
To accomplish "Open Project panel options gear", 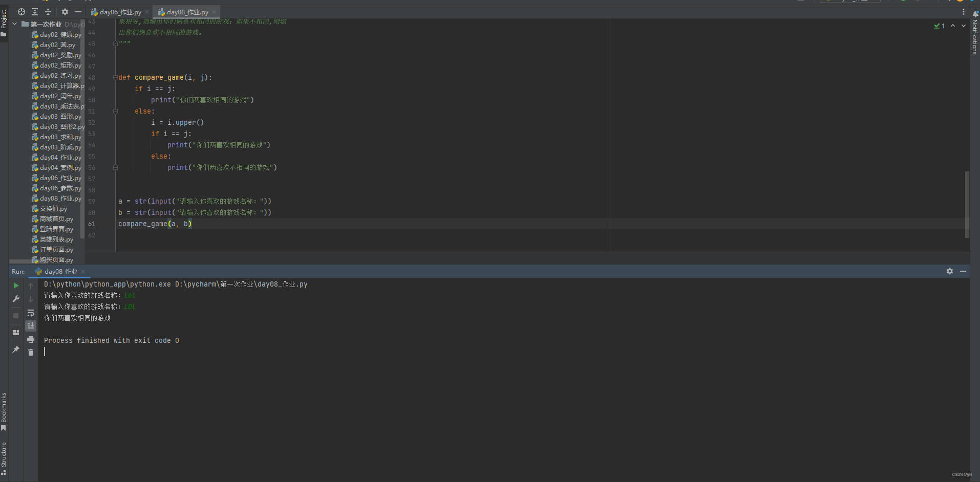I will click(x=65, y=12).
